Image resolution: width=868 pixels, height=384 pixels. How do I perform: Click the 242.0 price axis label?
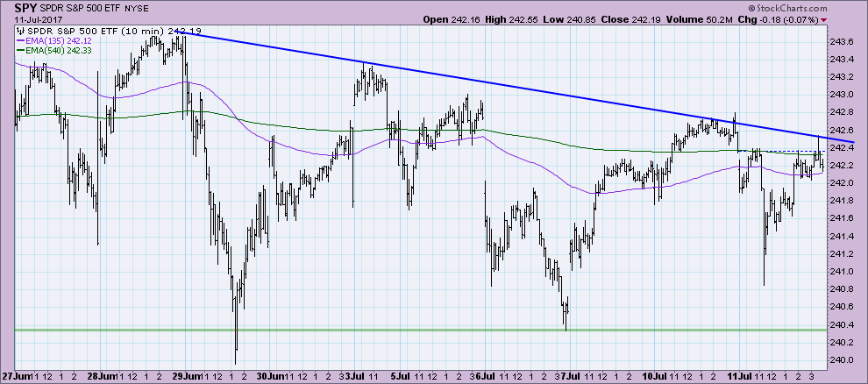point(841,183)
